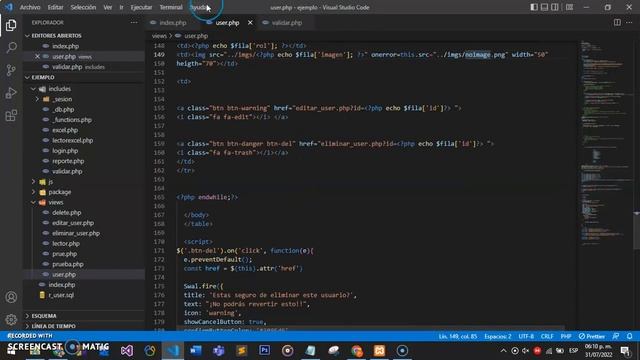This screenshot has width=640, height=360.
Task: Open Explorer views and more actions ellipsis
Action: click(134, 22)
